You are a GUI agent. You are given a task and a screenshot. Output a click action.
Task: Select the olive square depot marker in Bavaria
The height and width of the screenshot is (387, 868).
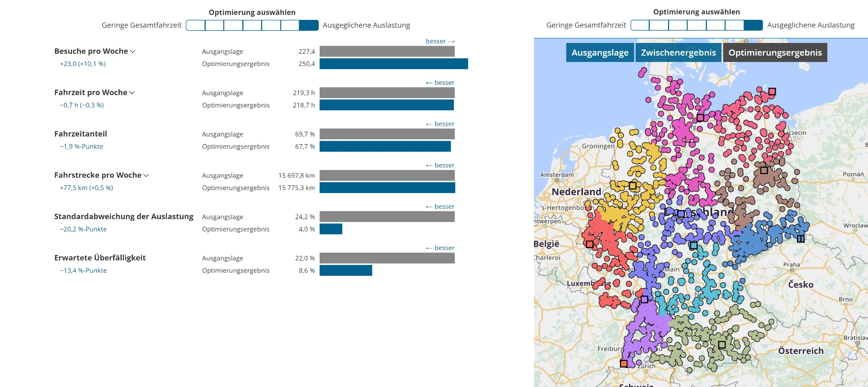click(722, 345)
